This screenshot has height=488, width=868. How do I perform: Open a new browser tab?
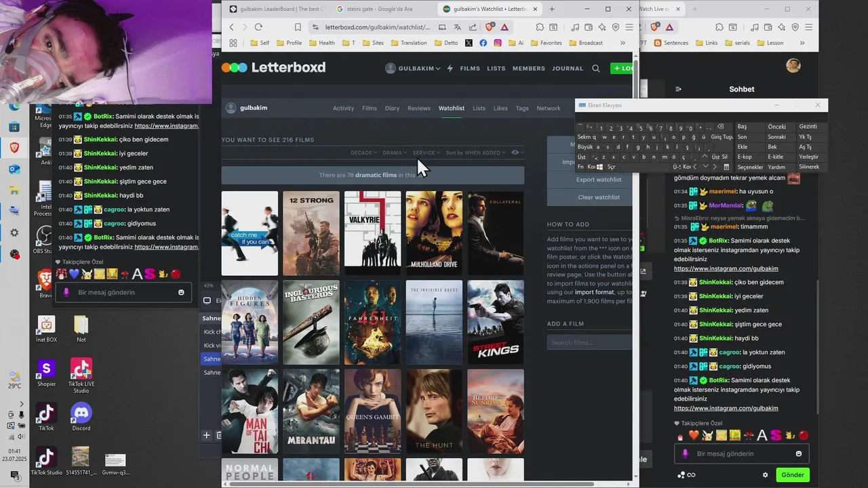click(x=552, y=9)
